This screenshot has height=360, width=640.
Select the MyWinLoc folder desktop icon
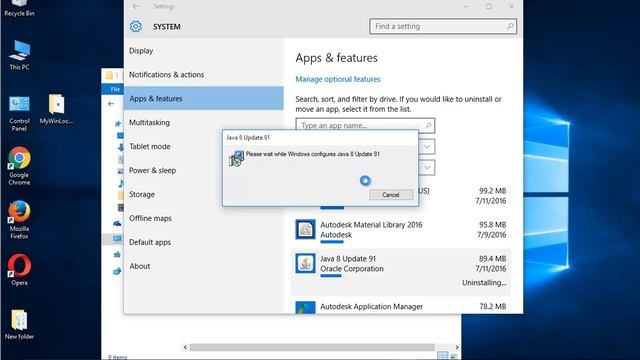click(56, 109)
